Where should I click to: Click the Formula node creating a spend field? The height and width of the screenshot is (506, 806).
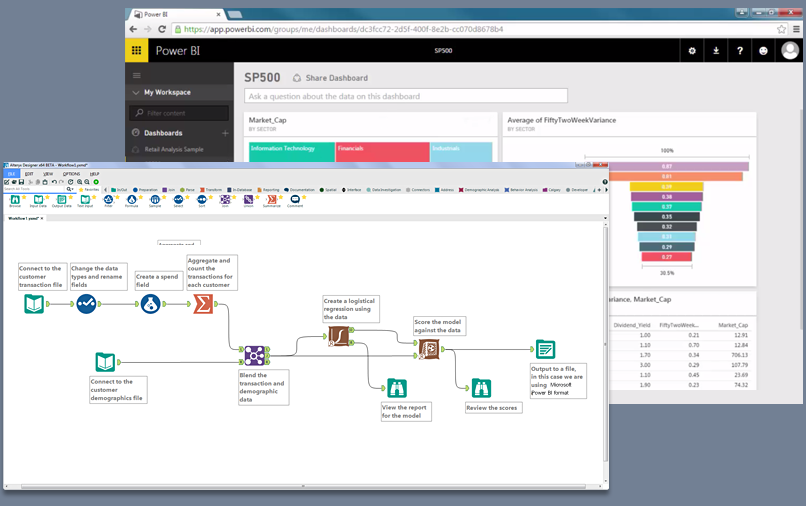151,304
